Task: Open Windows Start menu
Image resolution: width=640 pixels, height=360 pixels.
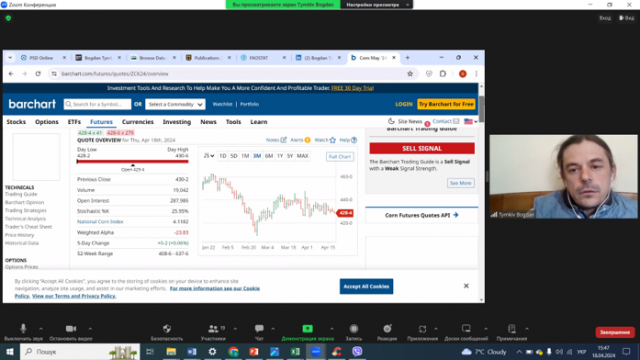Action: click(10, 351)
